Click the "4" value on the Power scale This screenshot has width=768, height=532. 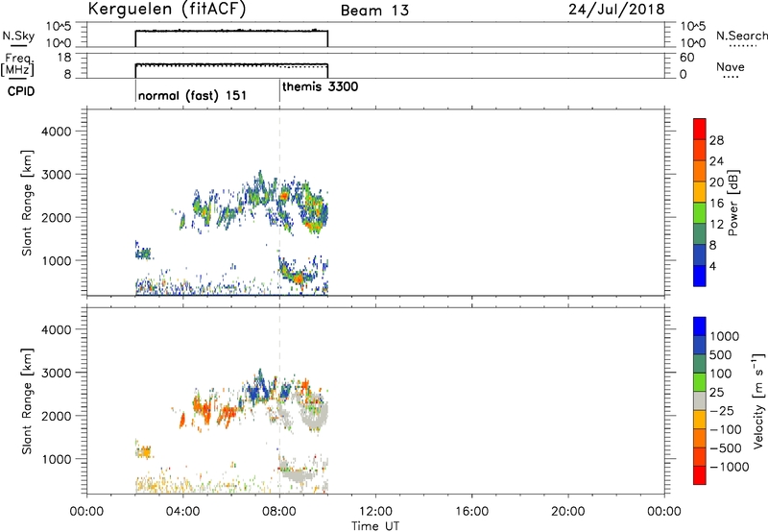(712, 266)
